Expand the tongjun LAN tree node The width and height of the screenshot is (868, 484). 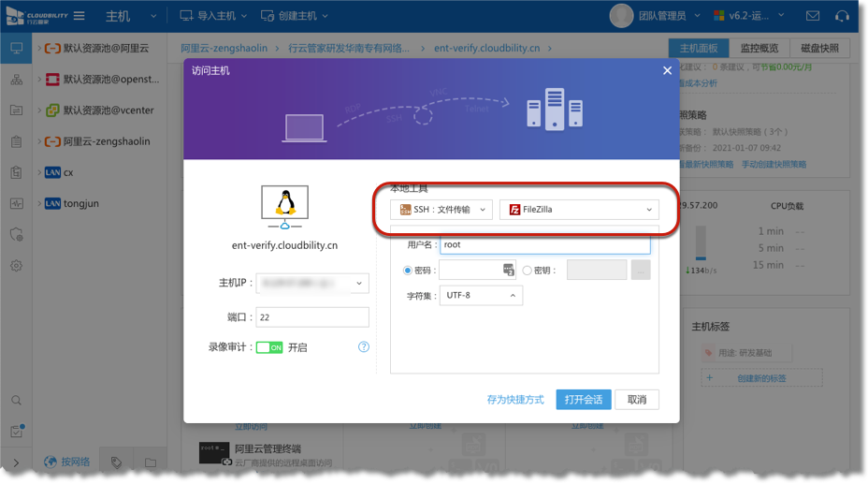coord(39,203)
